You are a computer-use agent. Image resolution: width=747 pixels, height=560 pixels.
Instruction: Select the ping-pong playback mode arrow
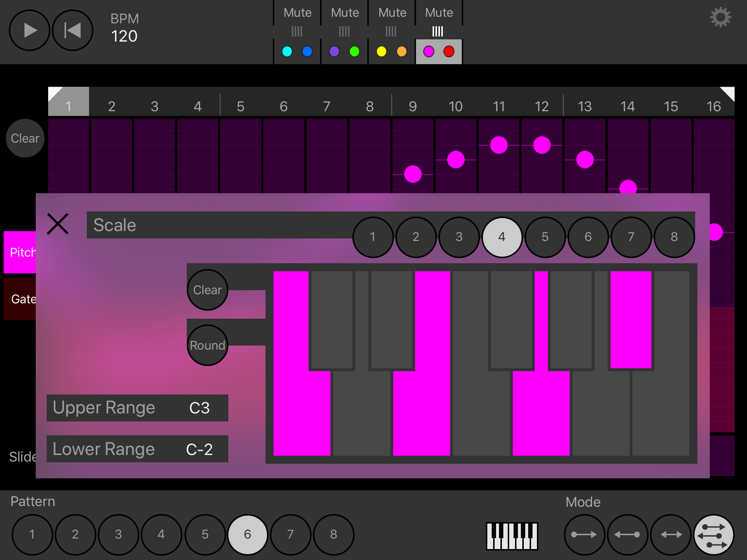(x=670, y=534)
